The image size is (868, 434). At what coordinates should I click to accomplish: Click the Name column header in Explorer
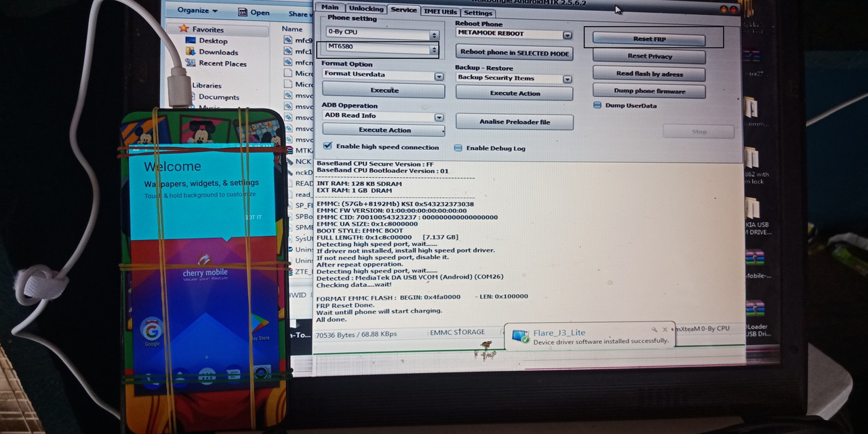pyautogui.click(x=292, y=29)
